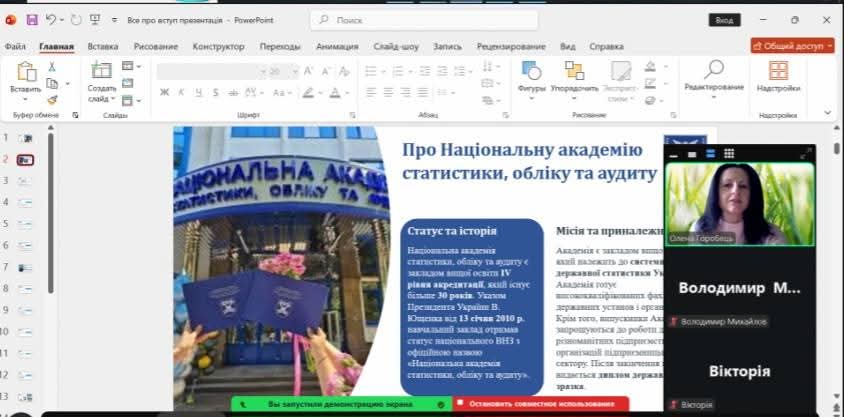Click the Save icon in title bar
844x417 pixels.
pyautogui.click(x=33, y=19)
